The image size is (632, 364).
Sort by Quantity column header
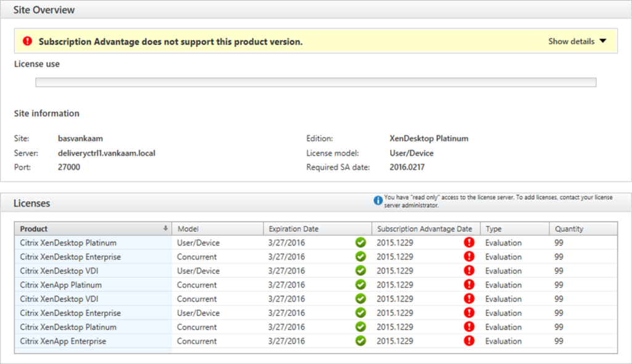click(x=583, y=228)
